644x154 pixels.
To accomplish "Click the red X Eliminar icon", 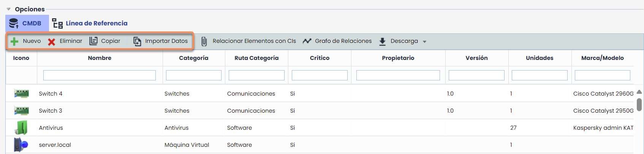I will tap(52, 41).
